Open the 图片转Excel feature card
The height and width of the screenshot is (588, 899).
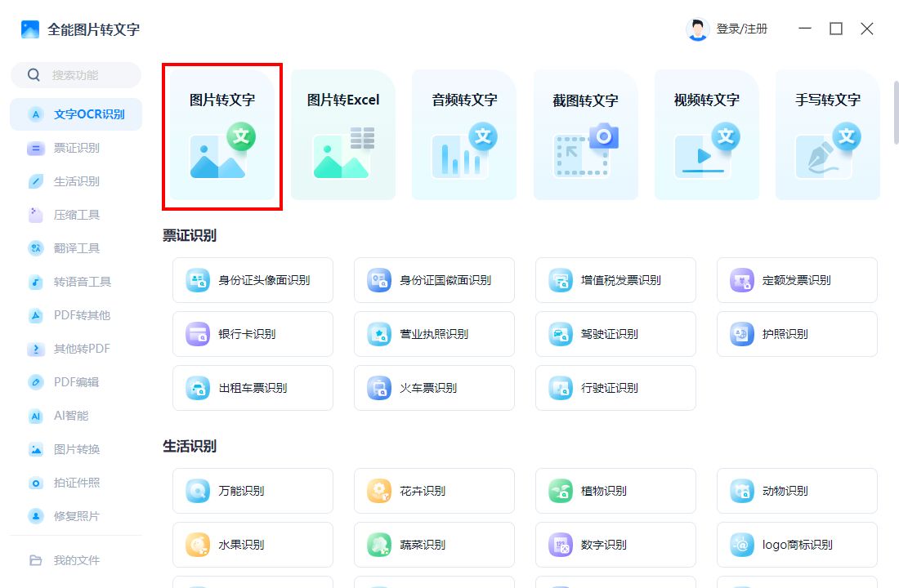pos(343,136)
